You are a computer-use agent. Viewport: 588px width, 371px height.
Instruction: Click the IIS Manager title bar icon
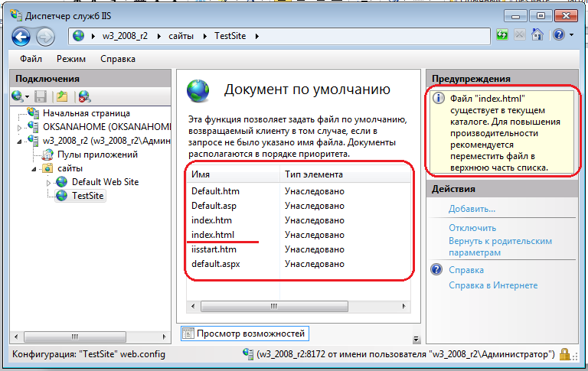click(x=16, y=15)
